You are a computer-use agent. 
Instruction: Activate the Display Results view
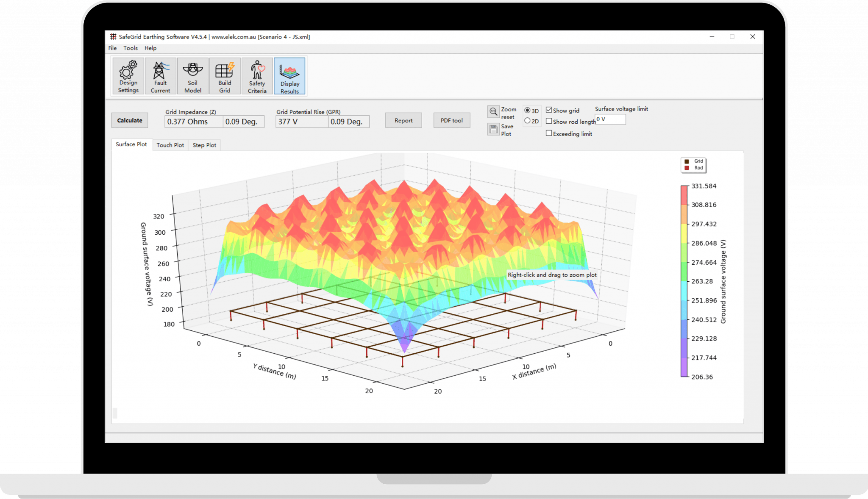(x=289, y=76)
